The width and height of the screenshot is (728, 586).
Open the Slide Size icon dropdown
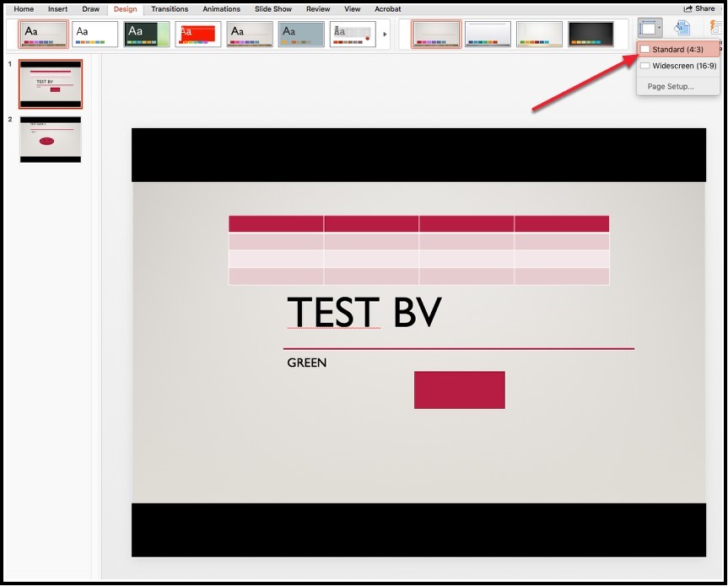pyautogui.click(x=650, y=26)
